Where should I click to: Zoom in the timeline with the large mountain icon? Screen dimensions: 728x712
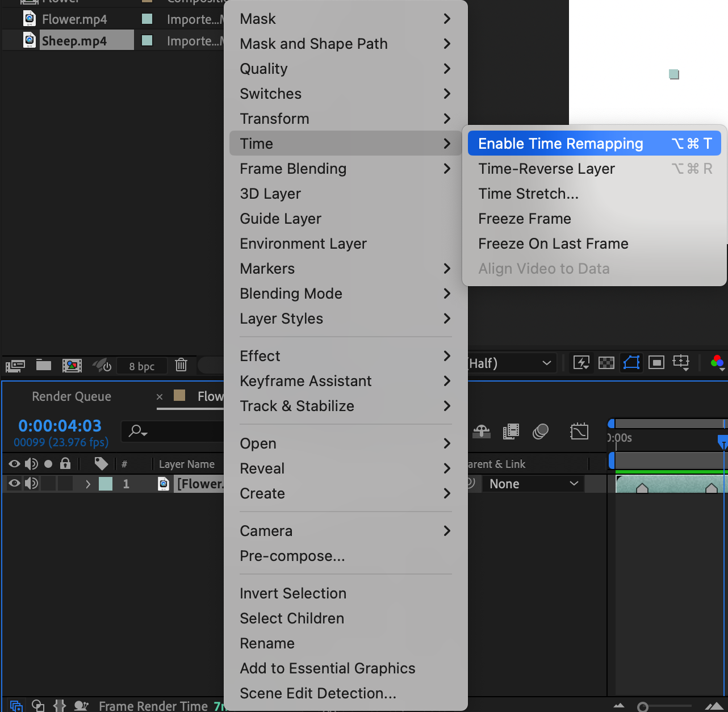714,706
